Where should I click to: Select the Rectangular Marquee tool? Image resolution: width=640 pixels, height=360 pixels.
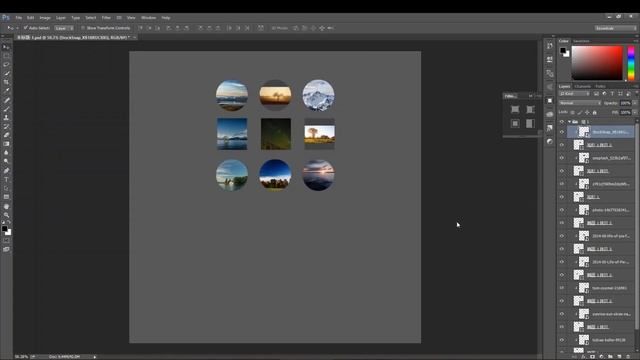click(x=6, y=56)
